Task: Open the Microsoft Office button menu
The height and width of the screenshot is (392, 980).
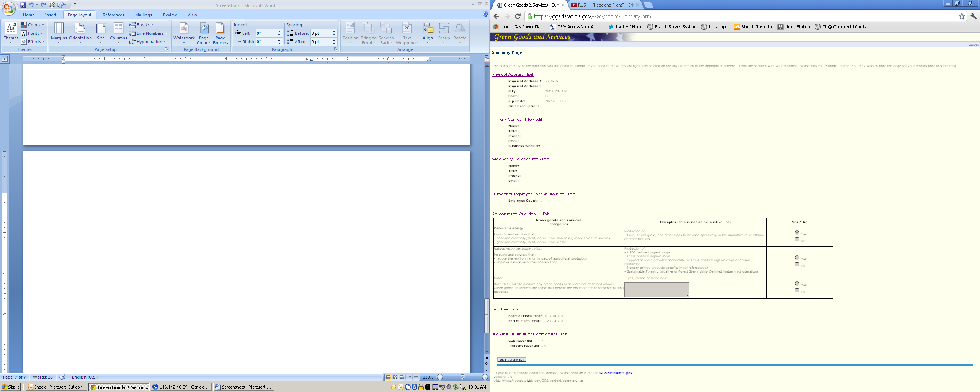Action: (8, 8)
